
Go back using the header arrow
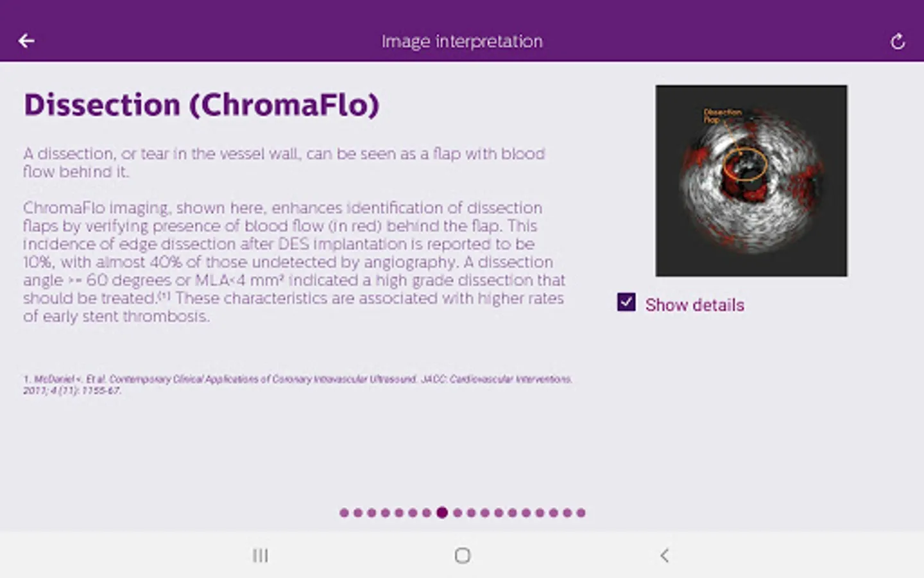pos(26,41)
